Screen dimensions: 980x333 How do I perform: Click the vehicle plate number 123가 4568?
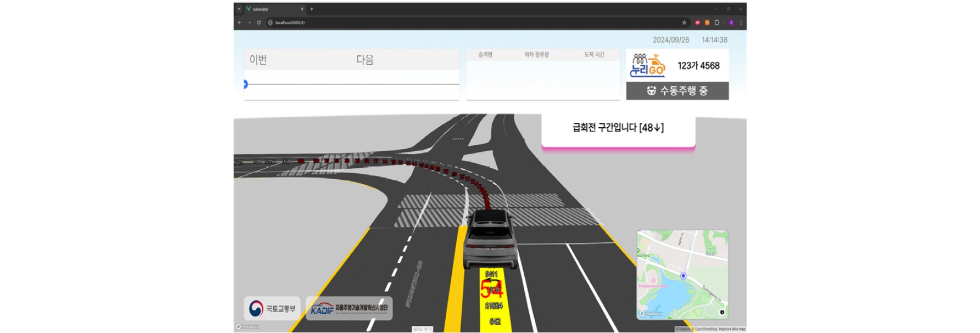point(698,66)
